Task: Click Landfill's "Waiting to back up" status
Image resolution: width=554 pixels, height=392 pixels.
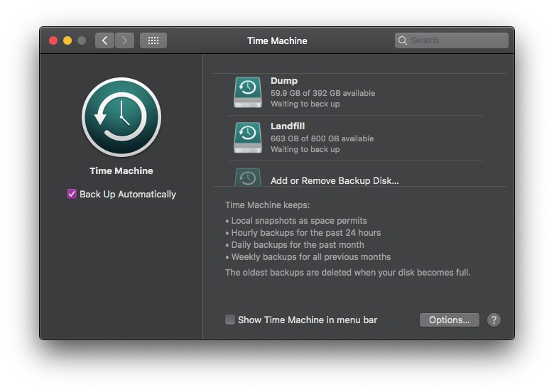Action: tap(305, 149)
